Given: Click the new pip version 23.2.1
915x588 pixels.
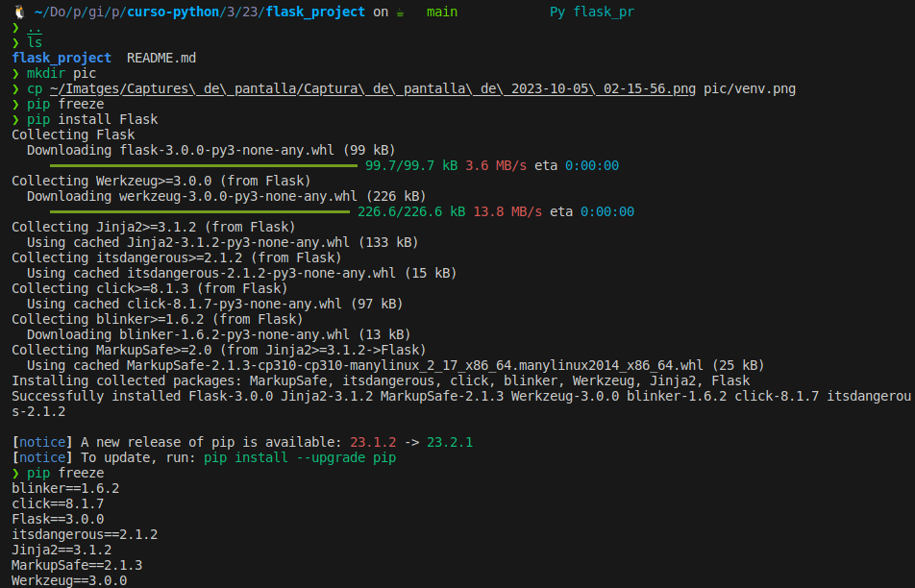Looking at the screenshot, I should point(450,442).
